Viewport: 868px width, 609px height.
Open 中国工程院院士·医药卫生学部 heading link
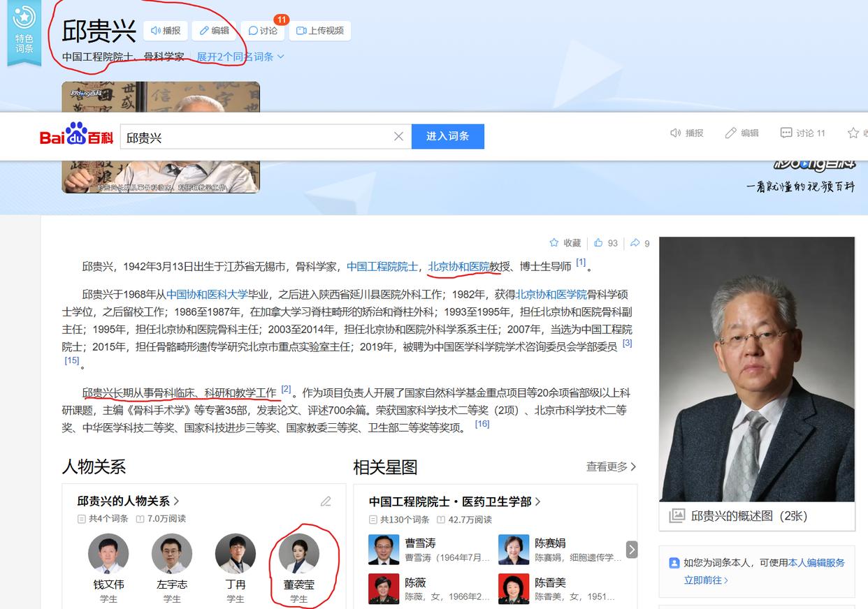pyautogui.click(x=455, y=501)
